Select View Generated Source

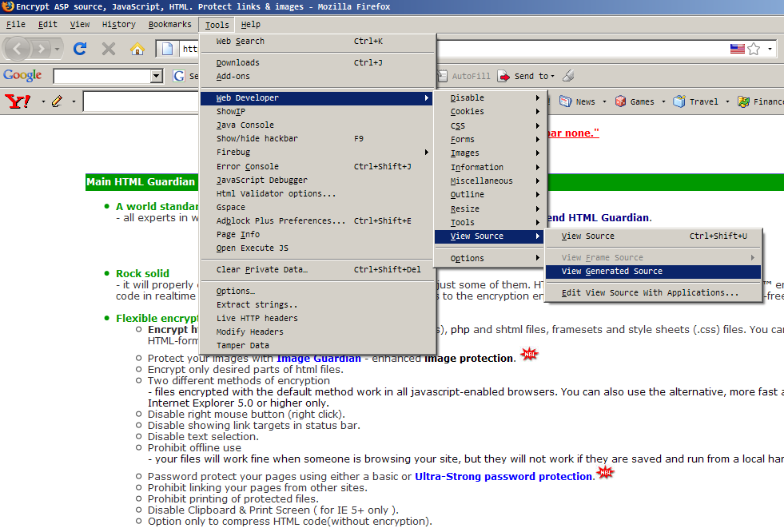pyautogui.click(x=653, y=272)
